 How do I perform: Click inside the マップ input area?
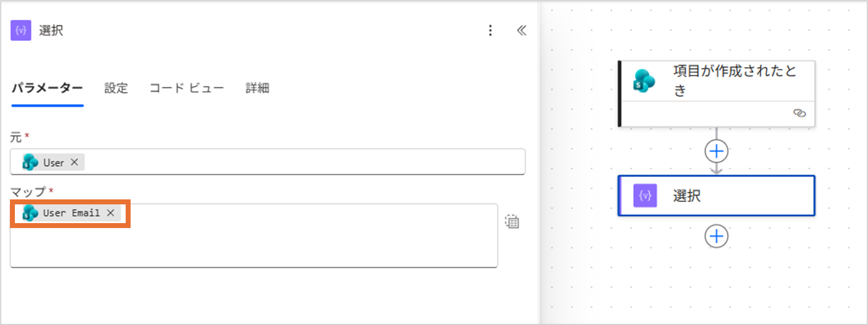pos(254,245)
